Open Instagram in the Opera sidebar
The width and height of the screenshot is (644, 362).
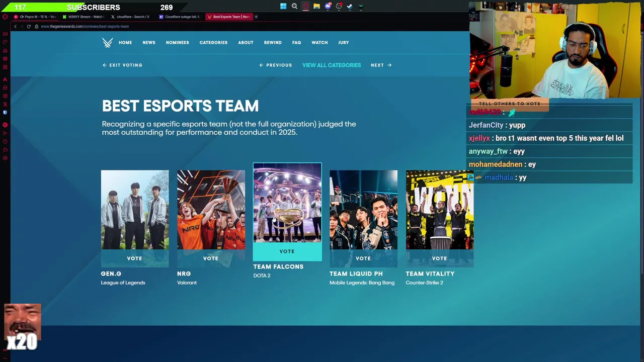point(5,96)
